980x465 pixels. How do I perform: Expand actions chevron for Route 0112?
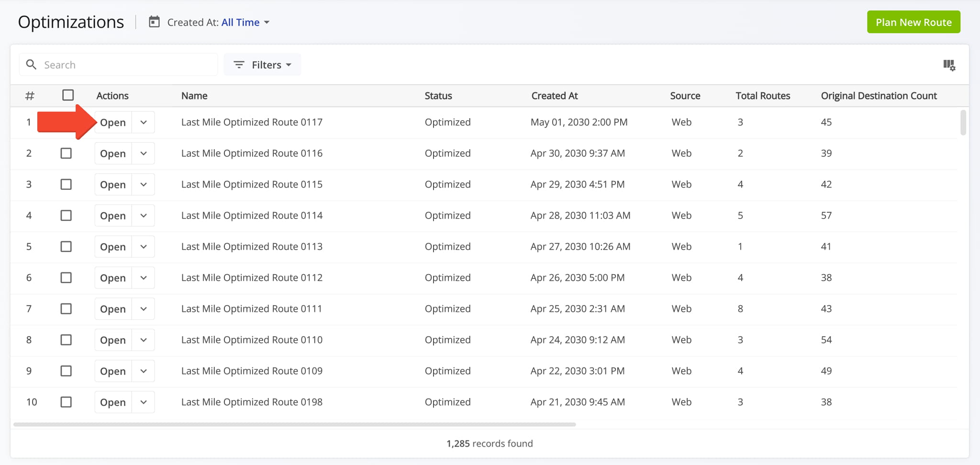point(144,277)
